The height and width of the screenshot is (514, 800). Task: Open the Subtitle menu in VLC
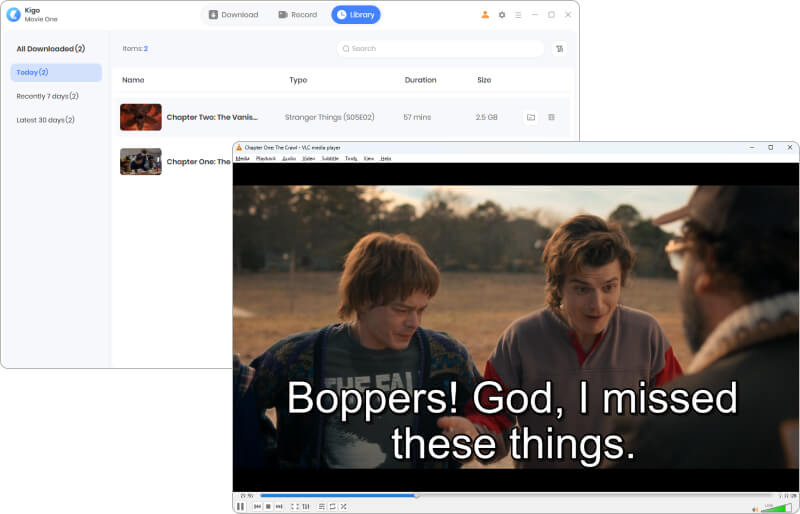point(330,158)
